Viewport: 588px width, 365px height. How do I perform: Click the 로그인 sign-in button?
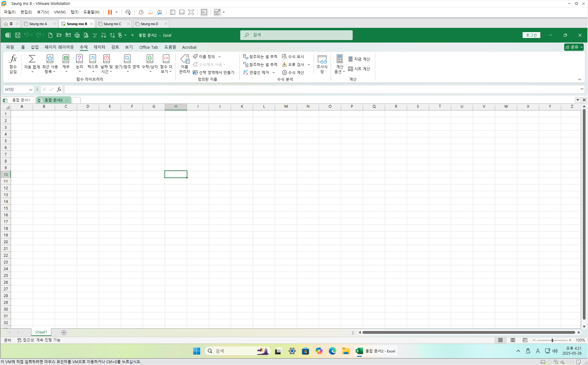(531, 35)
